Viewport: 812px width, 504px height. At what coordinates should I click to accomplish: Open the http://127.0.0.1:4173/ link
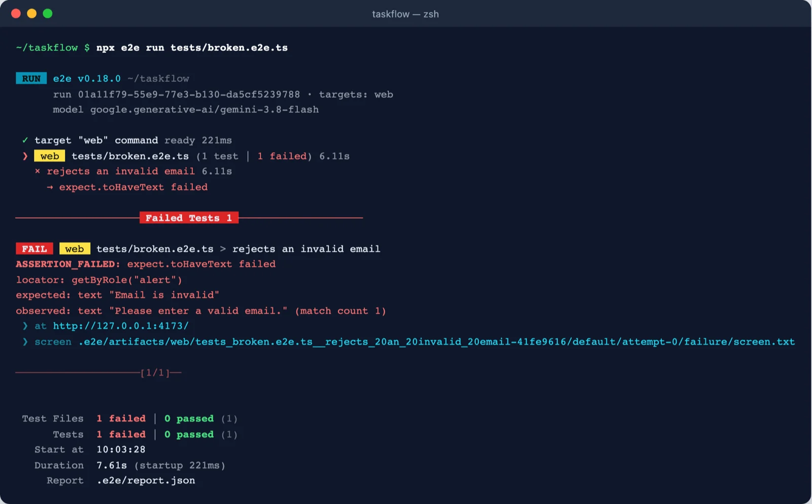(x=121, y=326)
